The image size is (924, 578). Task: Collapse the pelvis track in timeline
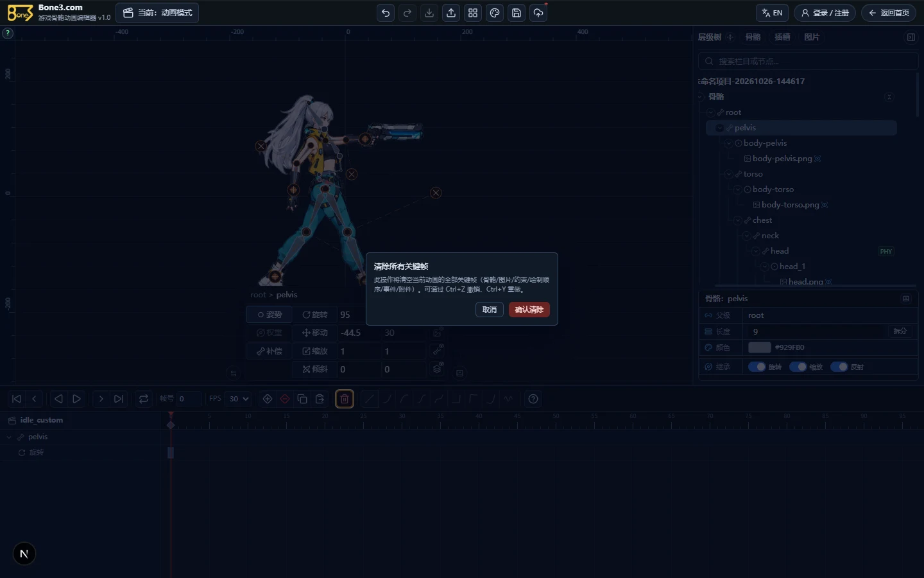[x=9, y=437]
